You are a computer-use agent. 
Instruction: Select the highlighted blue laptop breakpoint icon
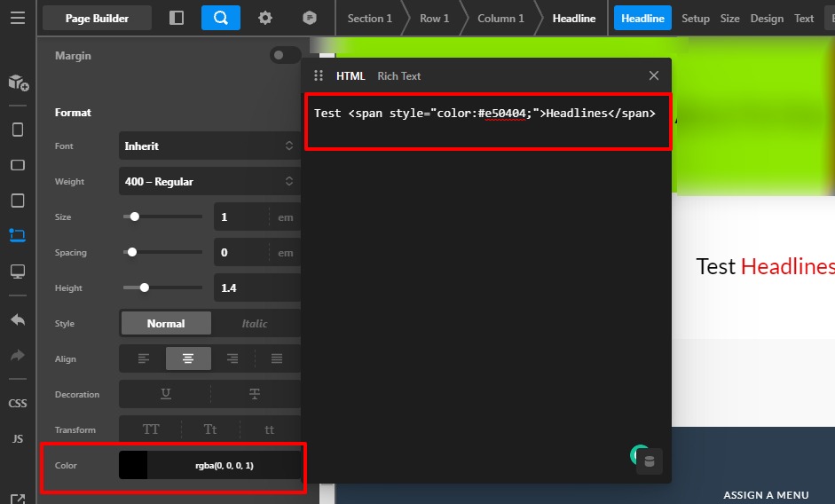pyautogui.click(x=18, y=235)
